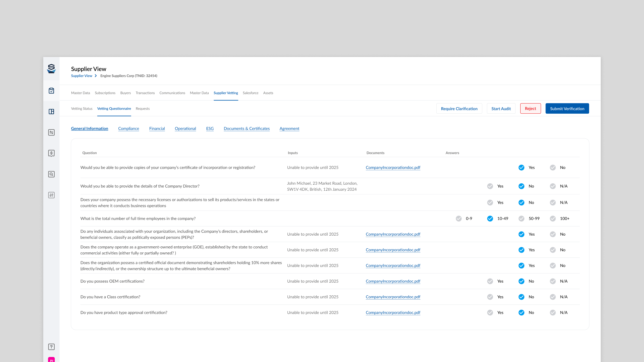Click the red Reject button
The width and height of the screenshot is (644, 362).
[x=530, y=109]
